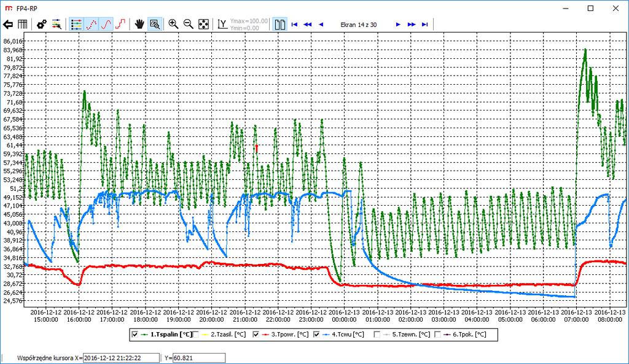
Task: Click the 'Ymax=100.00' label
Action: point(249,21)
